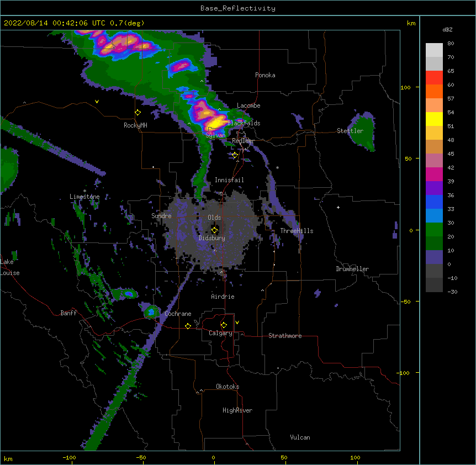Click the dBZ legend heading
This screenshot has width=476, height=465.
(x=447, y=29)
